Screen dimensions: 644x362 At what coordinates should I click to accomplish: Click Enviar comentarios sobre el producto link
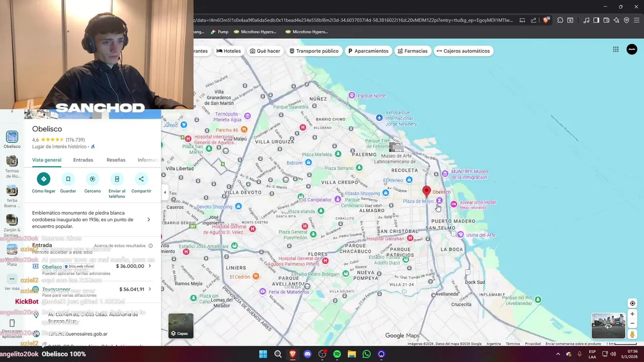[x=573, y=344]
